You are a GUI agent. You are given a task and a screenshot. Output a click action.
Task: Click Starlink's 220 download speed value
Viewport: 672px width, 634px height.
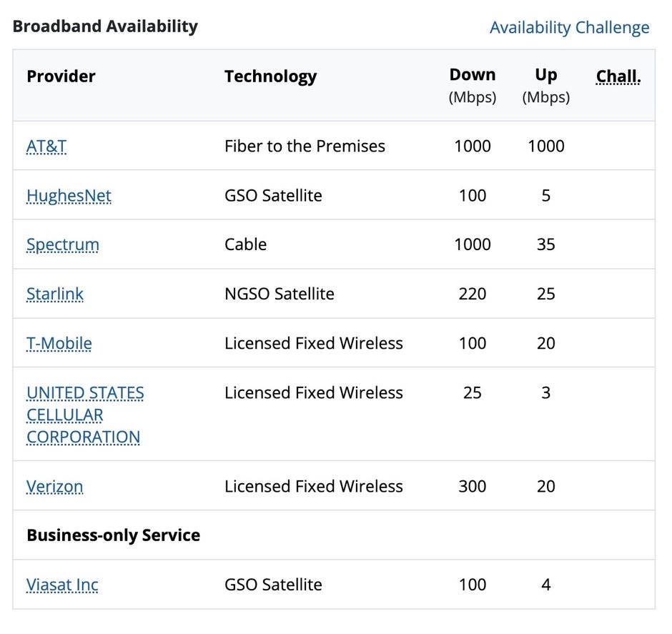pyautogui.click(x=472, y=294)
